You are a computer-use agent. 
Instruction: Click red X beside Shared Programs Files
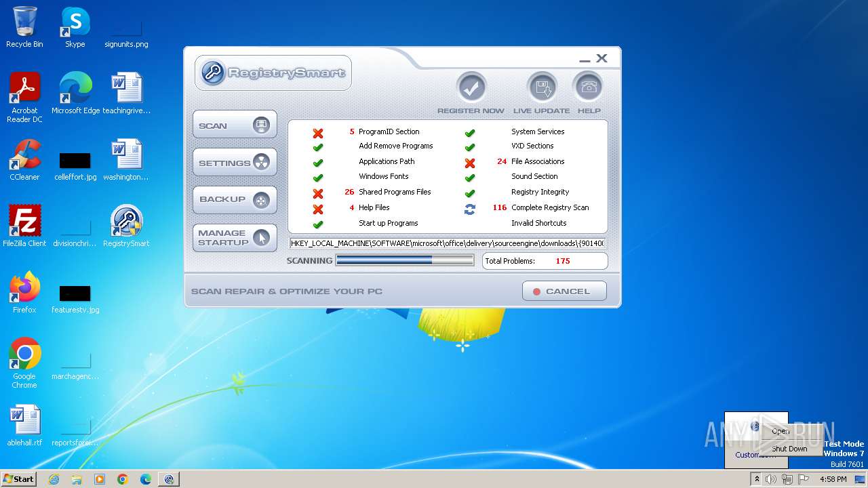click(317, 193)
